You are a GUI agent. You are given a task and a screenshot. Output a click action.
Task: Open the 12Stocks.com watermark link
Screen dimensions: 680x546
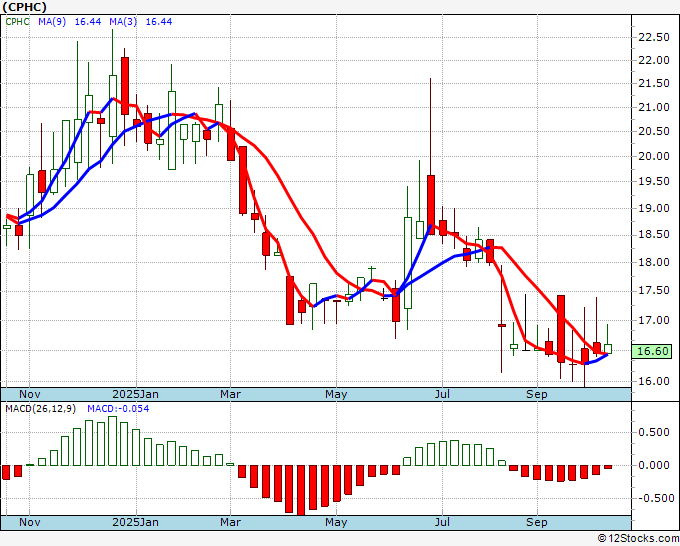coord(636,538)
